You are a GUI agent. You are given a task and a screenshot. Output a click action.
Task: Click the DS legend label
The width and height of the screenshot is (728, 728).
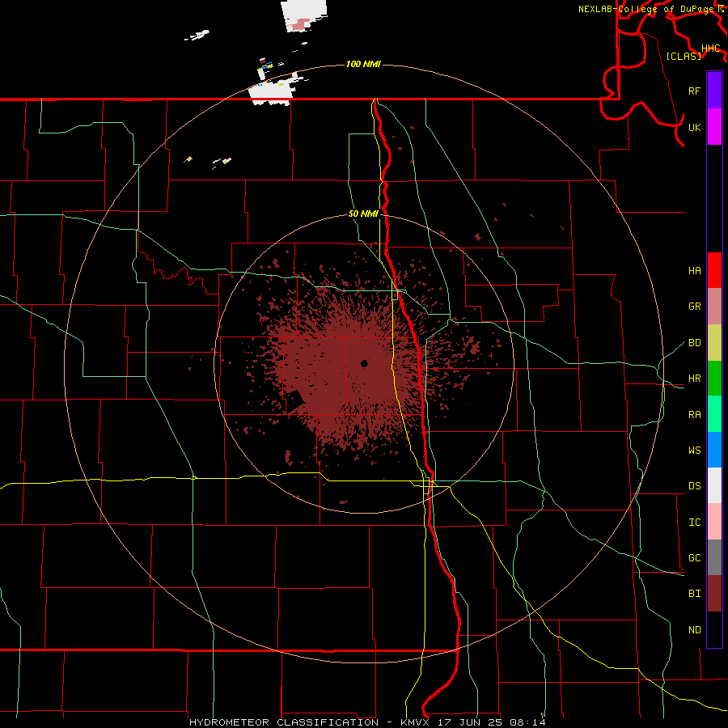pos(695,486)
